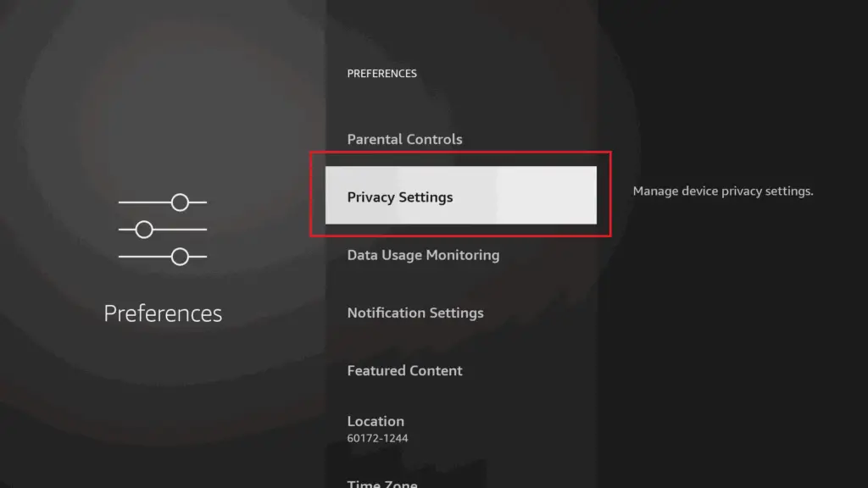Open Data Usage Monitoring
Viewport: 868px width, 488px height.
click(423, 255)
